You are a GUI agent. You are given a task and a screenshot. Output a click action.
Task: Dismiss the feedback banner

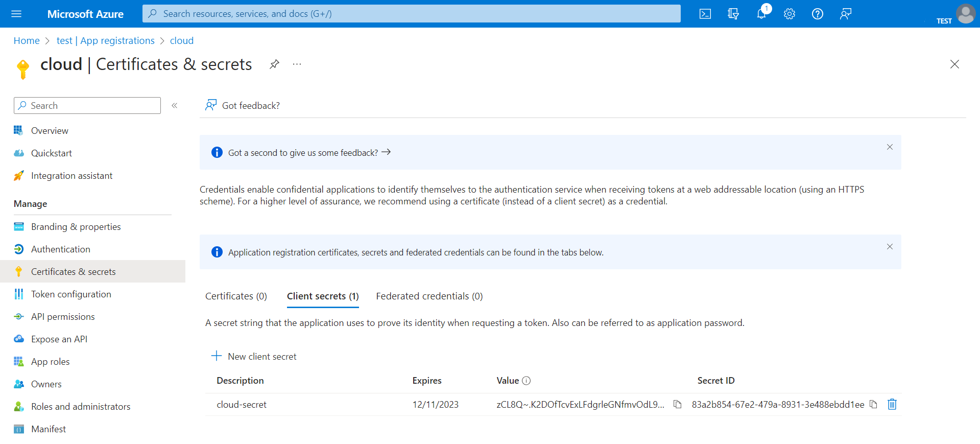point(890,147)
